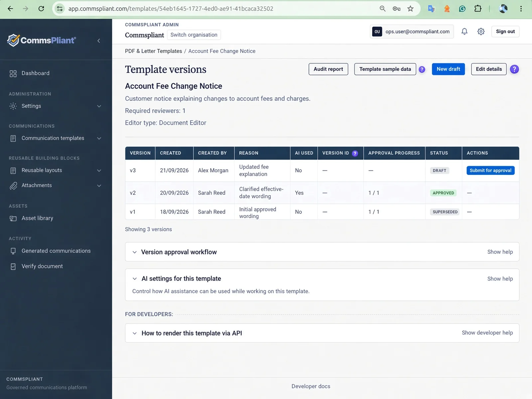Click help icon next to Template sample data
The width and height of the screenshot is (532, 399).
point(422,69)
